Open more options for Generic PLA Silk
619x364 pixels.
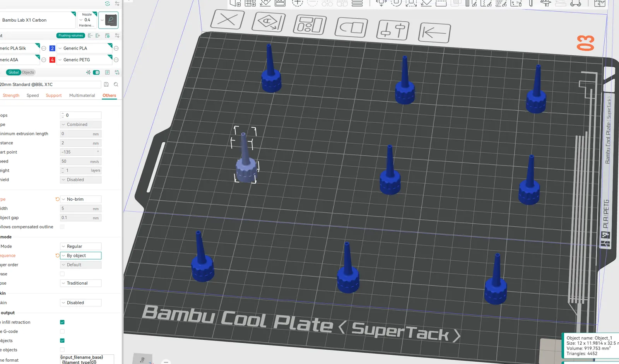tap(44, 48)
